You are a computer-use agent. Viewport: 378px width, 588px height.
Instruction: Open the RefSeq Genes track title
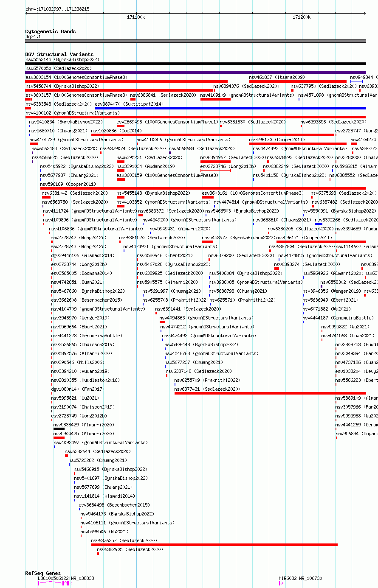(x=43, y=573)
